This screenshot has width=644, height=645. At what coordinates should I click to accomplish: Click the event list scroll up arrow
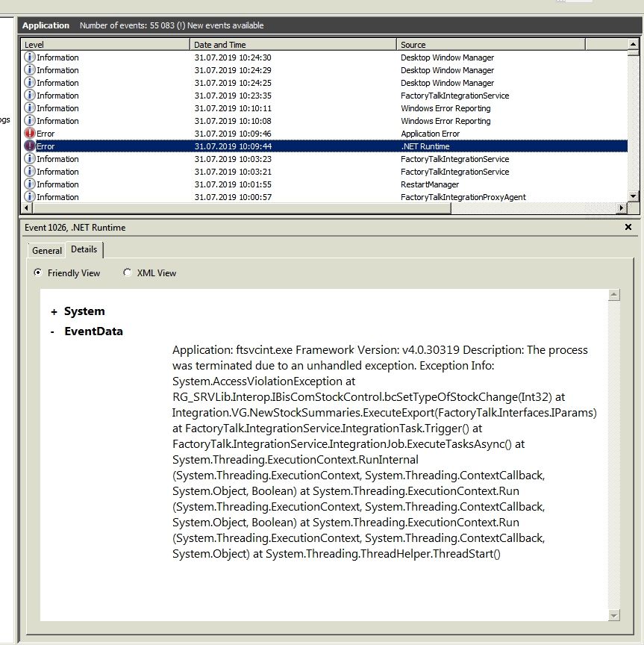[633, 43]
